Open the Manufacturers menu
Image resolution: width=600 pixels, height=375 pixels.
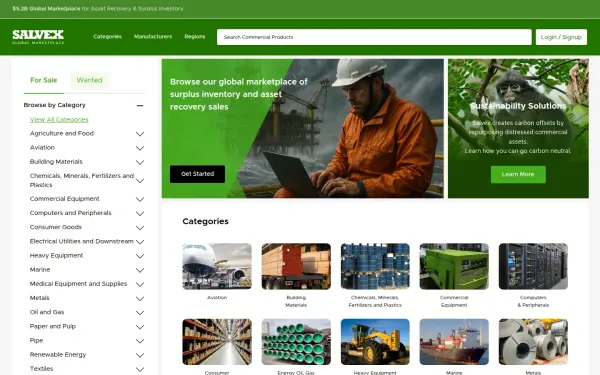click(x=153, y=37)
